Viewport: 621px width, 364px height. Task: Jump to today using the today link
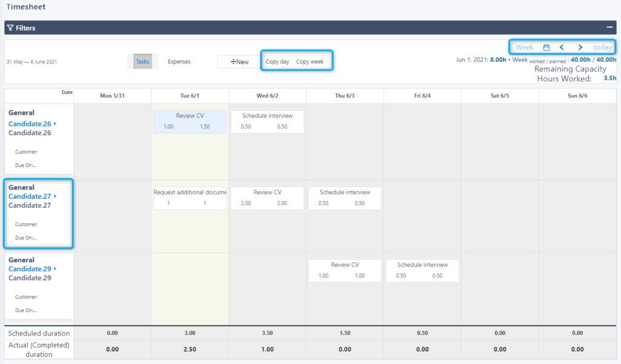pyautogui.click(x=602, y=47)
